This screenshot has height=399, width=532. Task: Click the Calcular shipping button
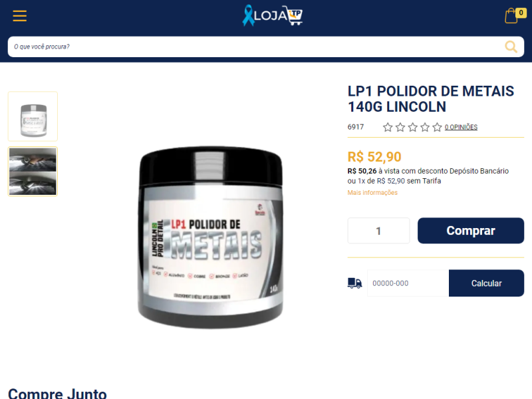486,283
